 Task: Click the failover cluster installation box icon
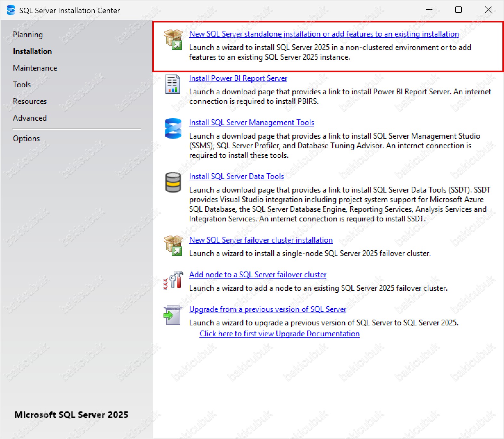[x=173, y=246]
